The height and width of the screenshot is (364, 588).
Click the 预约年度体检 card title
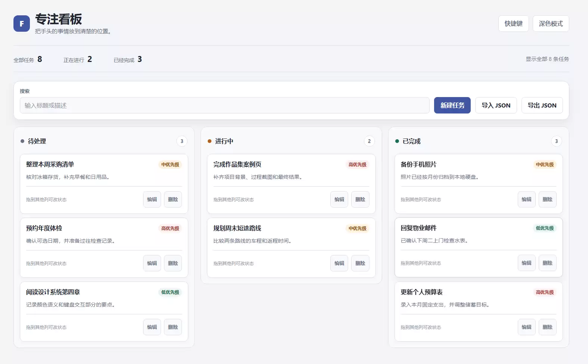(x=44, y=228)
